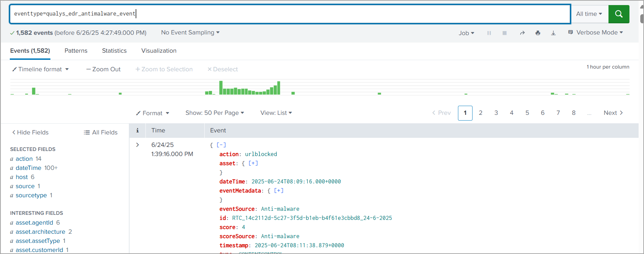
Task: Switch to the Statistics tab
Action: click(114, 51)
